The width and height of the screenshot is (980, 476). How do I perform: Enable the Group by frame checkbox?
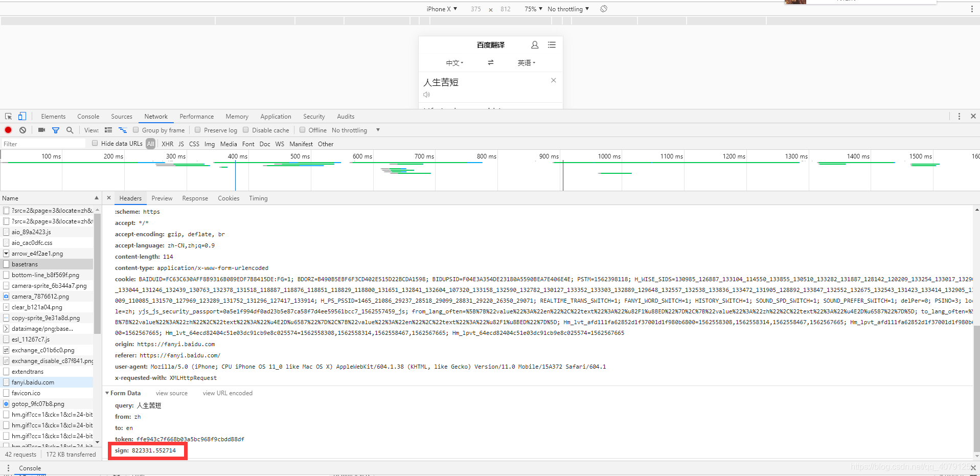(136, 130)
